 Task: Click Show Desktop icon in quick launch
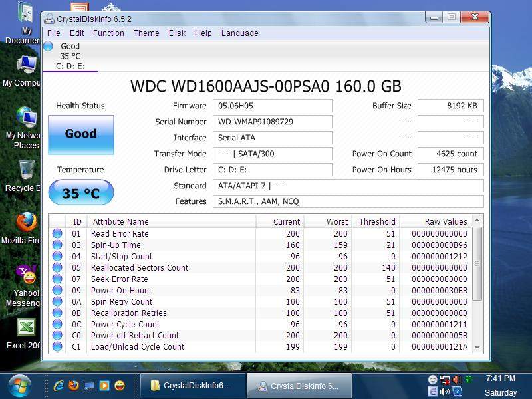tap(89, 386)
